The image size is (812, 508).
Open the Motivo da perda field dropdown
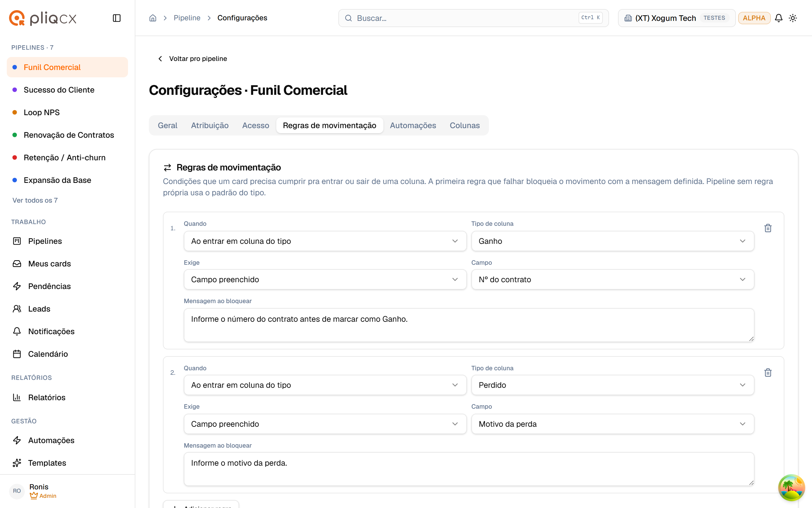coord(612,424)
